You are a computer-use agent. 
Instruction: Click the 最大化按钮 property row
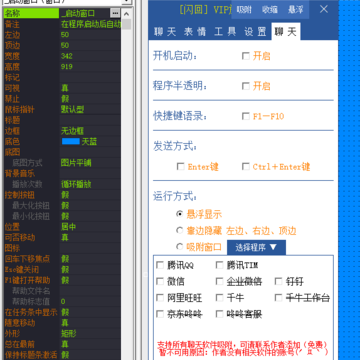coord(62,205)
